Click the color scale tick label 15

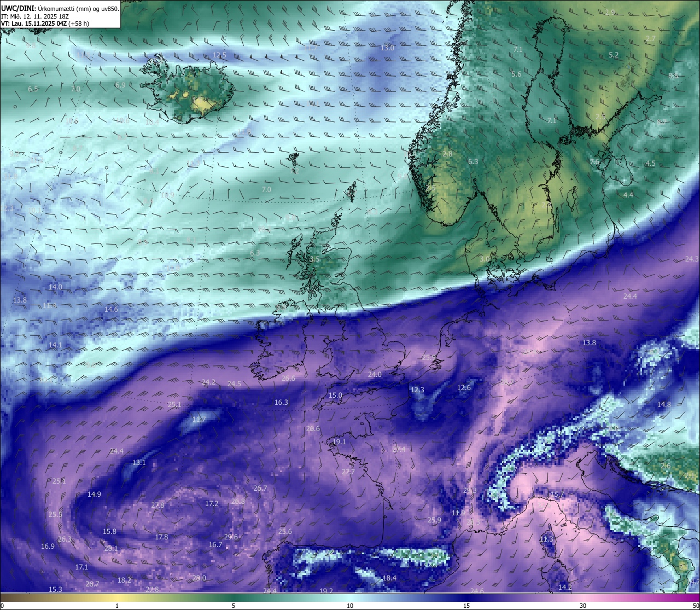click(x=466, y=606)
